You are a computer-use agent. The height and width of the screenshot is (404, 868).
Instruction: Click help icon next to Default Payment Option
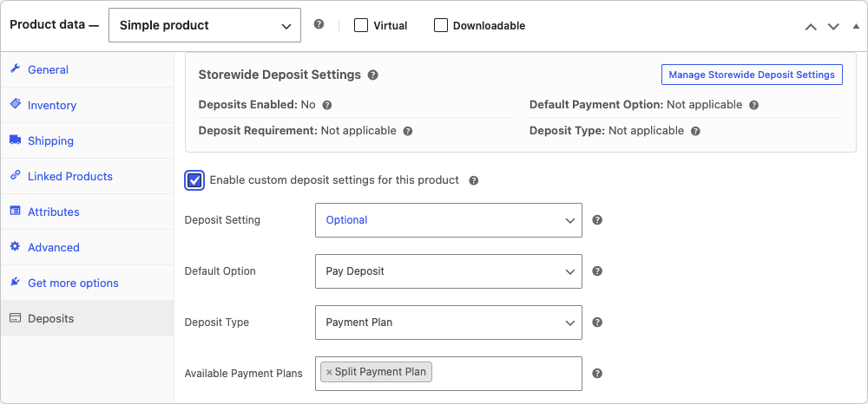pos(753,105)
